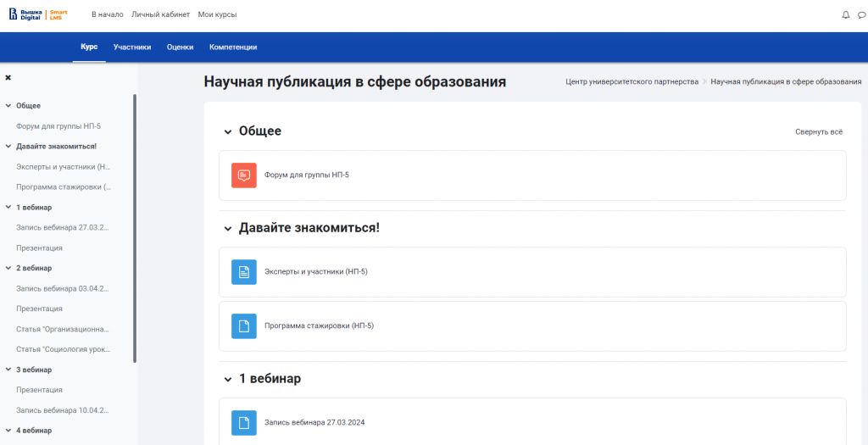Image resolution: width=868 pixels, height=445 pixels.
Task: Open Личный кабинет in top navigation
Action: 160,15
